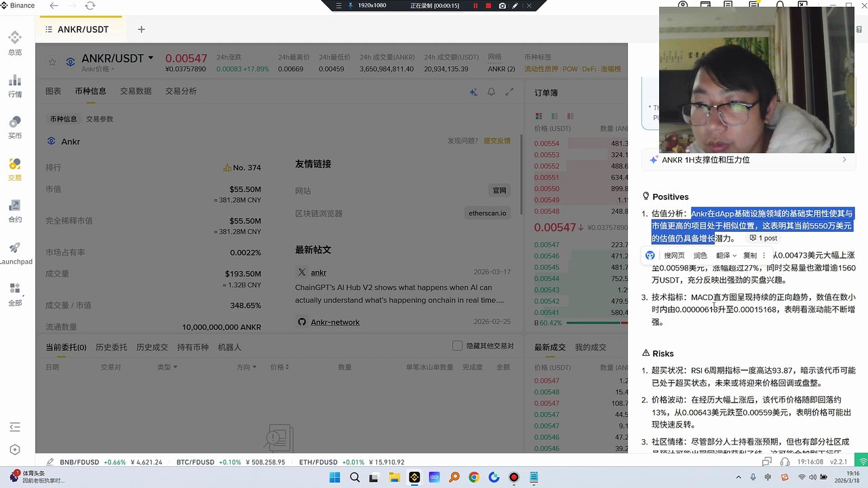The image size is (868, 488).
Task: Open the Binance app icon on taskbar
Action: click(414, 478)
